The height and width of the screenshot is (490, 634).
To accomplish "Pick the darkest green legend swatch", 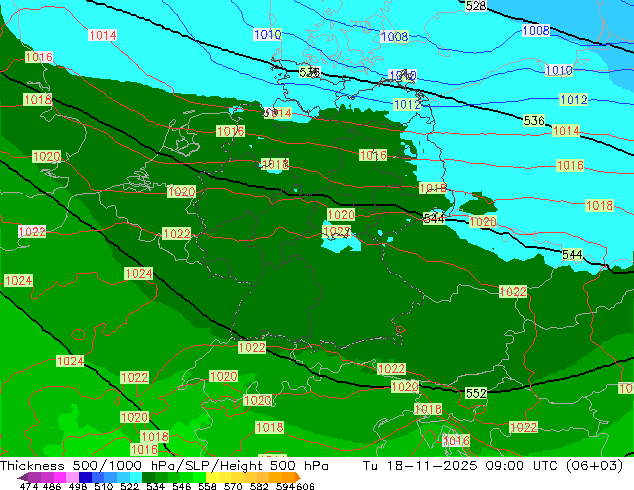I will click(x=148, y=477).
